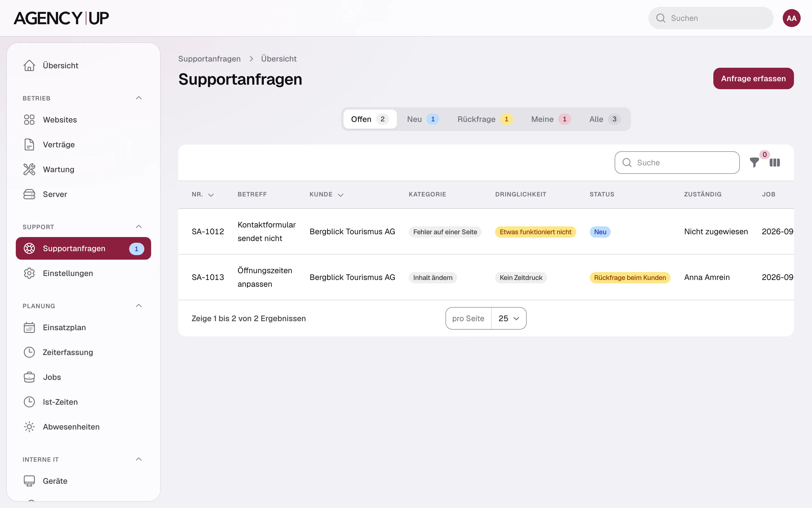Viewport: 812px width, 508px height.
Task: Click Etwas funktioniert nicht urgency badge
Action: pos(535,232)
